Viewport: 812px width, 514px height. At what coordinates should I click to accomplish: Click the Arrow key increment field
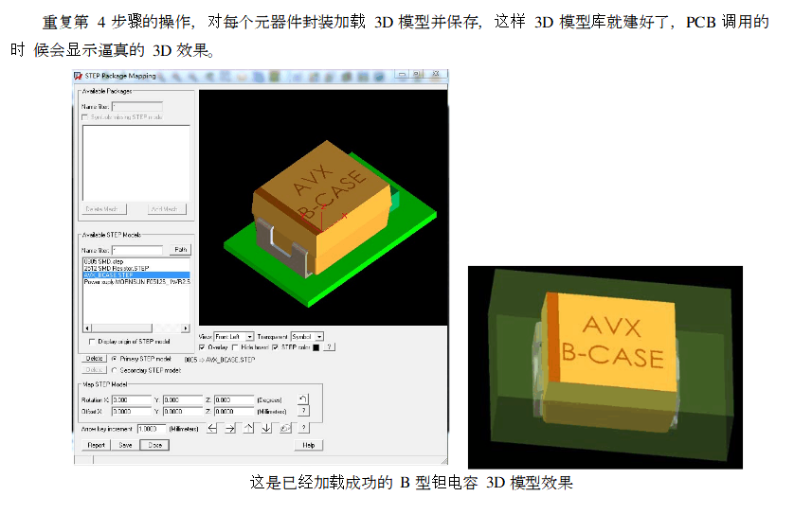click(152, 429)
